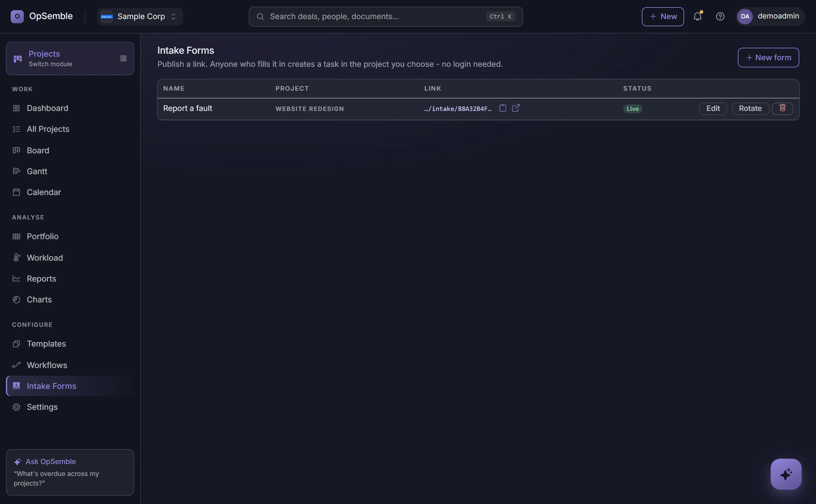Click the Charts pie icon
The image size is (816, 504).
coord(16,299)
